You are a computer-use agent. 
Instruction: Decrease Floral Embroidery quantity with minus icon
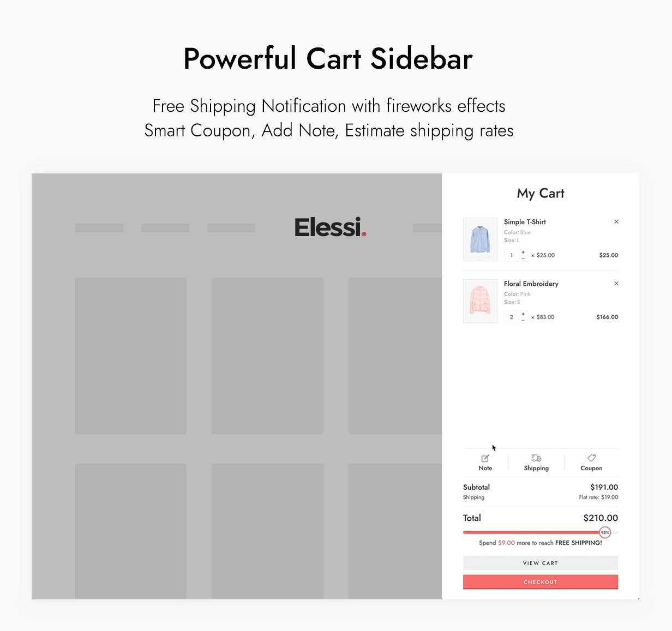523,320
